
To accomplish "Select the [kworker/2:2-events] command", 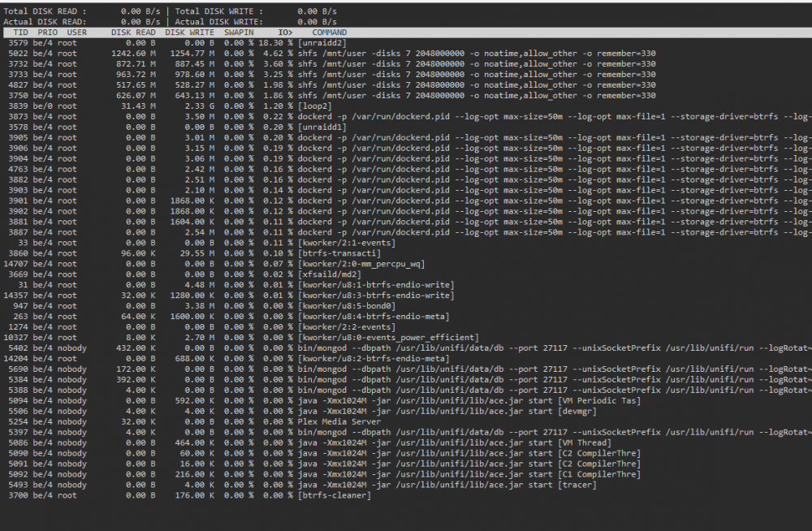I will pos(347,327).
